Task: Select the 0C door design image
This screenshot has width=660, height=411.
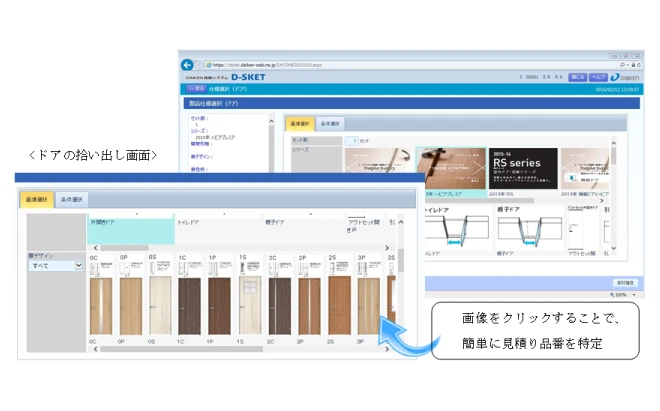Action: (100, 305)
